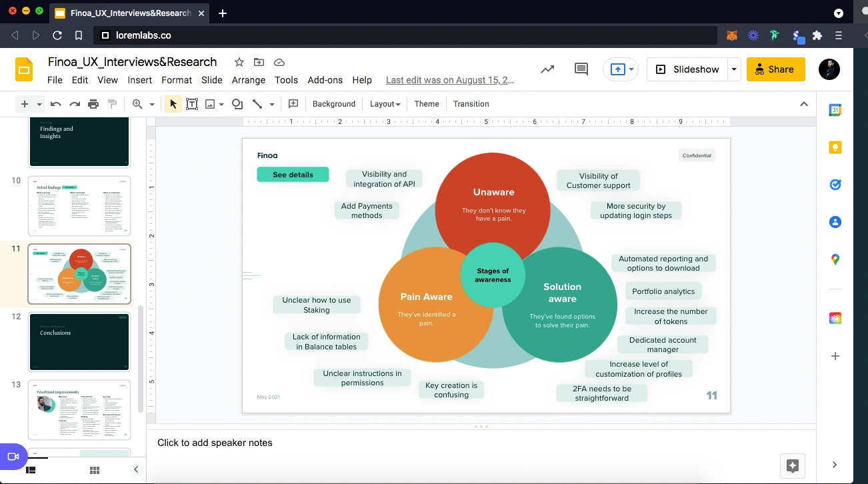Switch to filmstrip view
868x484 pixels.
tap(30, 470)
